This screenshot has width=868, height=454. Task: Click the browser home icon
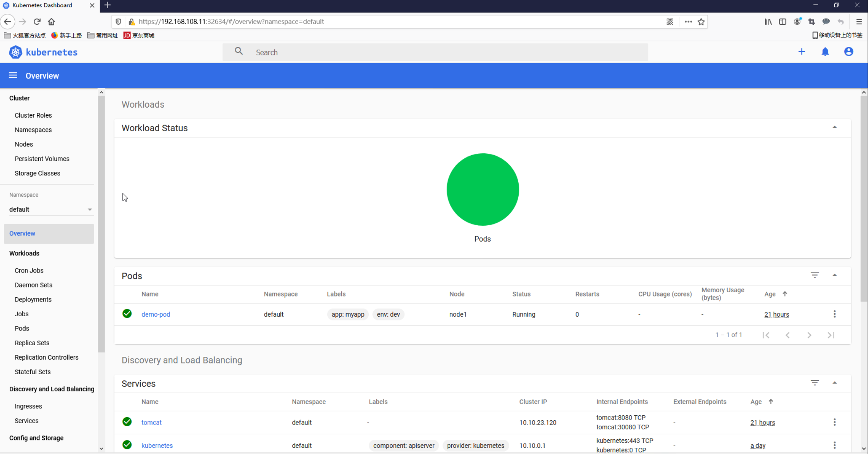coord(52,22)
